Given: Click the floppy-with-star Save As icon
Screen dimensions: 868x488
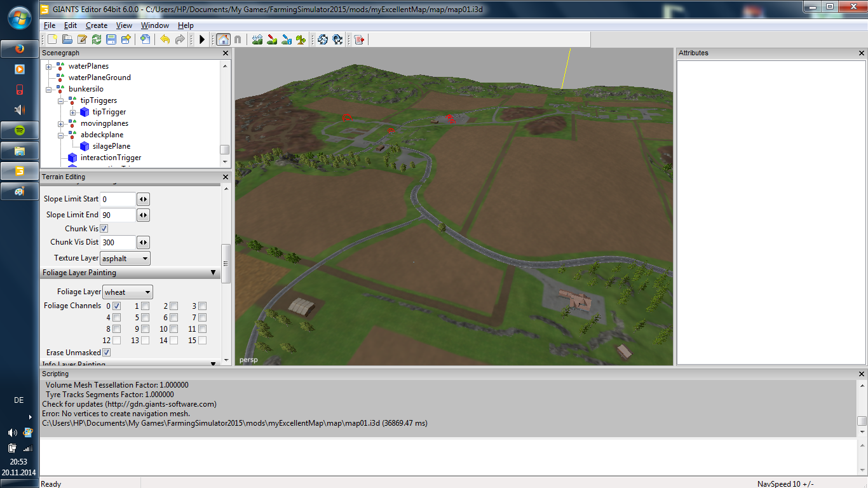Looking at the screenshot, I should (126, 39).
